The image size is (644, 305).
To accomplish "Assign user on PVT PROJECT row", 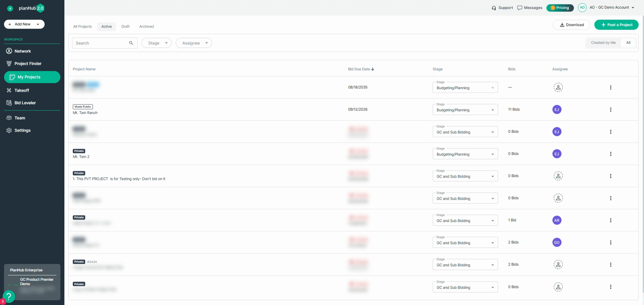I will tap(558, 176).
